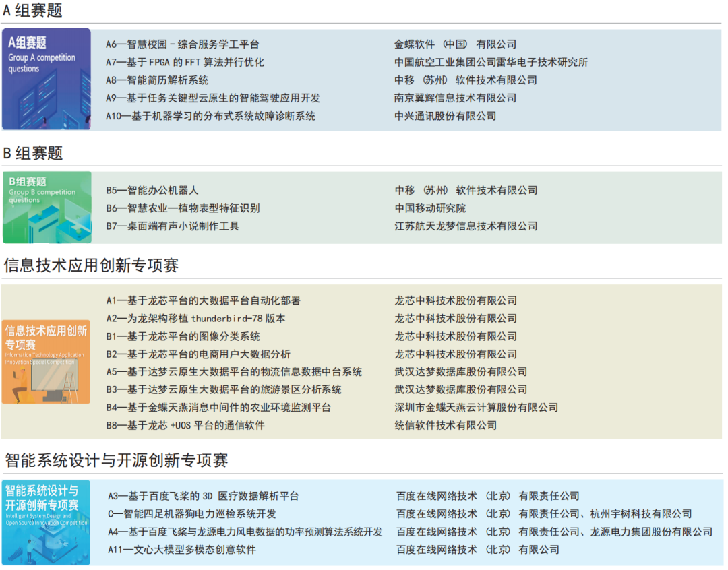
Task: Click topic A4—基于百度飞桨与龙源电力风电数据的功率预测算法系统开发
Action: pos(245,532)
